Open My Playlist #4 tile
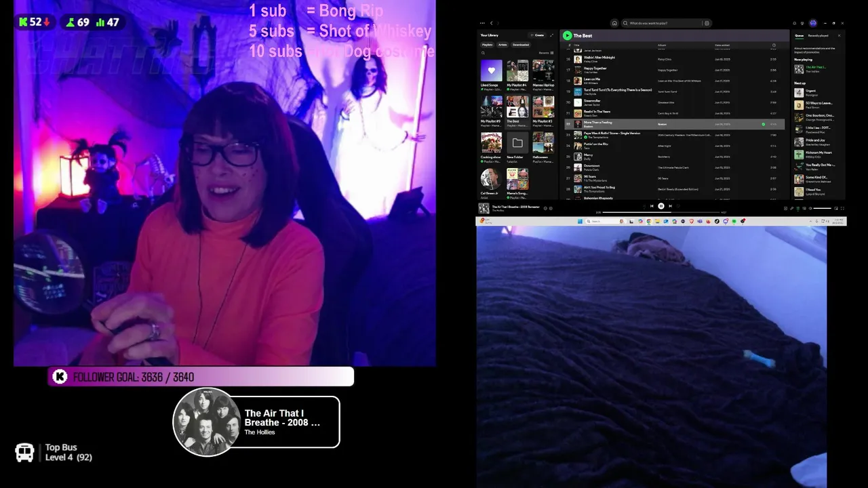The width and height of the screenshot is (868, 488). [517, 75]
